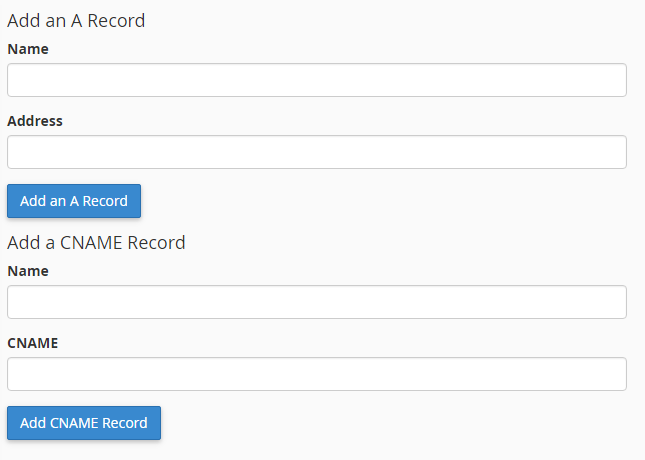The image size is (645, 460).
Task: Click the Name field under Add a CNAME Record
Action: coord(317,302)
